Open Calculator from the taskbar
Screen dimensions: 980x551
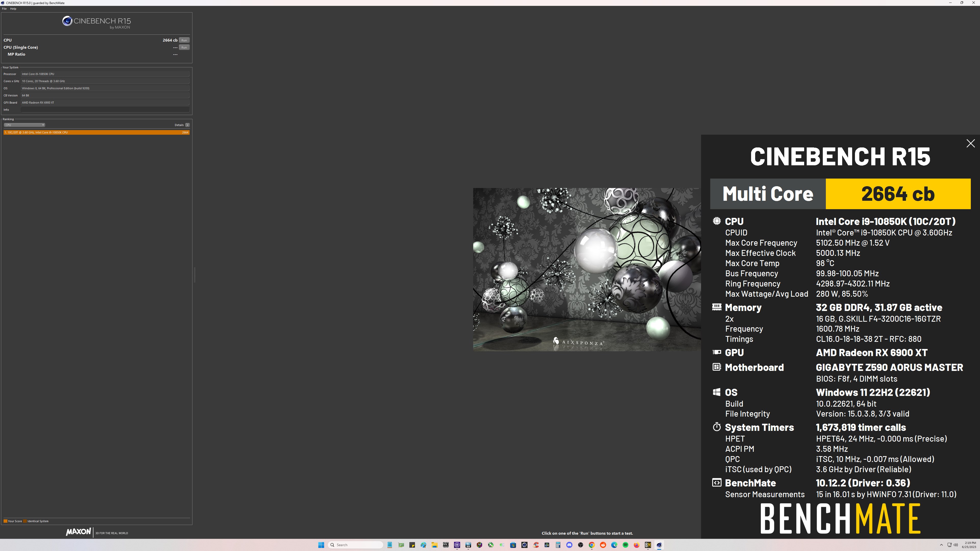click(x=558, y=545)
